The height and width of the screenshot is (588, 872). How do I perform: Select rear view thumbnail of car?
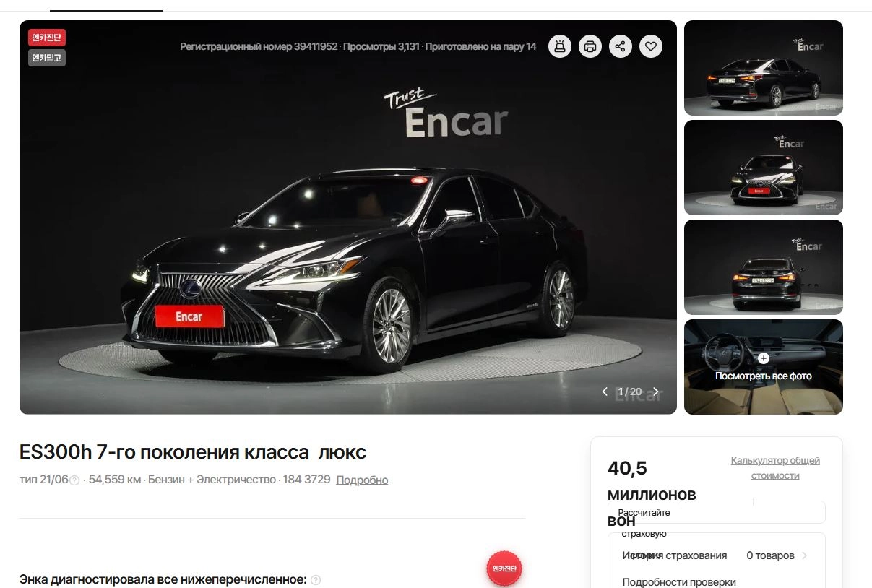point(764,267)
